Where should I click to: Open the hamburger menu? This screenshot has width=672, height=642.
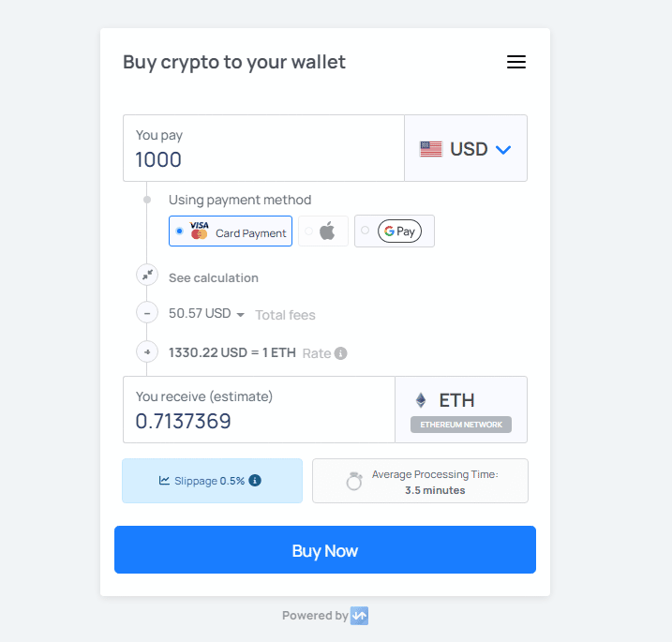(516, 63)
